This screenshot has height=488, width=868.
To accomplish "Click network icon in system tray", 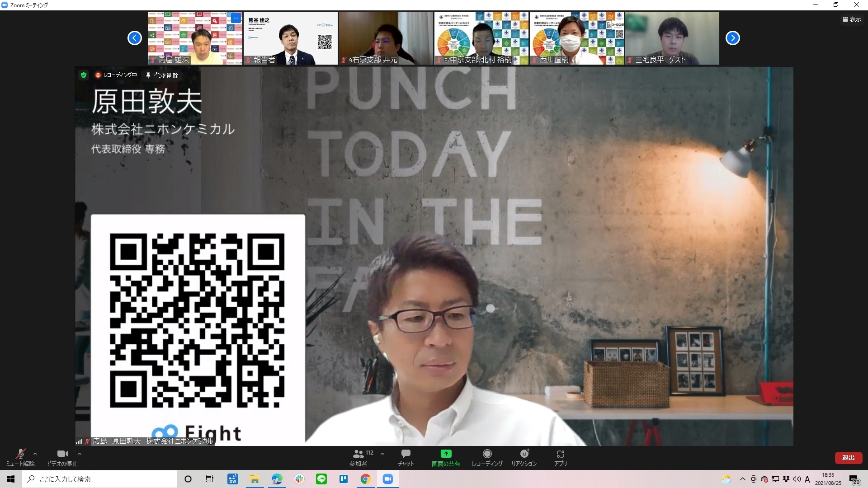I will [x=775, y=479].
